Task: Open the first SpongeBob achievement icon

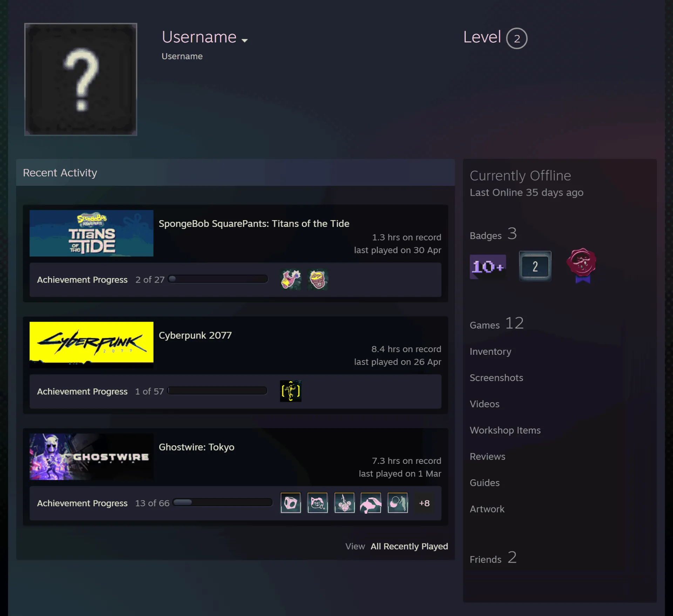Action: (291, 279)
